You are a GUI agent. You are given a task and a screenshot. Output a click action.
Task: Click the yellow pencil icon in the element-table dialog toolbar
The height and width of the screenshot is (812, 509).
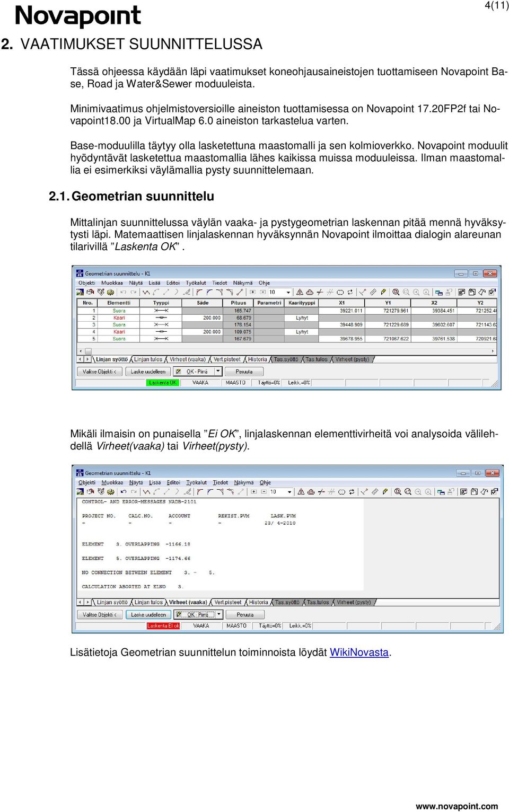[383, 292]
